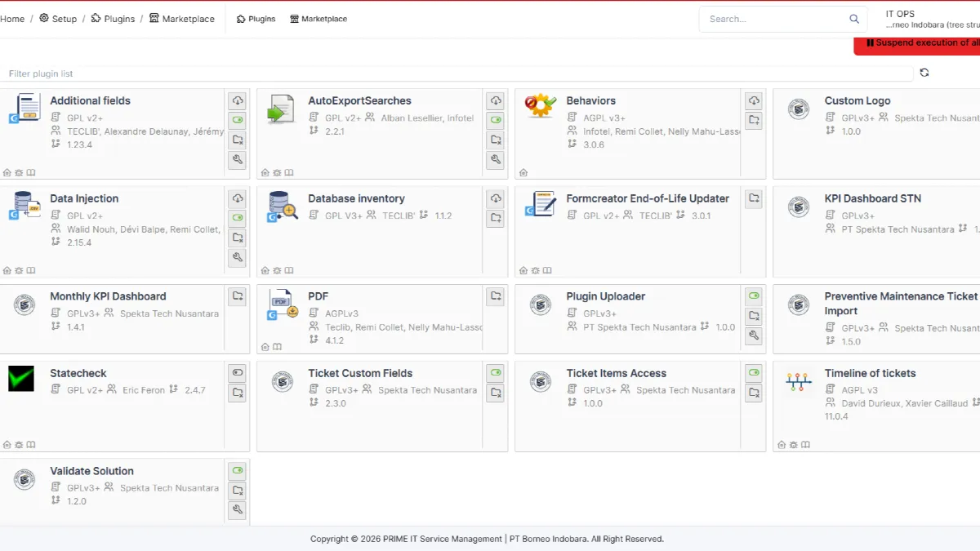Viewport: 980px width, 551px height.
Task: Click Suspend execution red button
Action: pyautogui.click(x=917, y=43)
